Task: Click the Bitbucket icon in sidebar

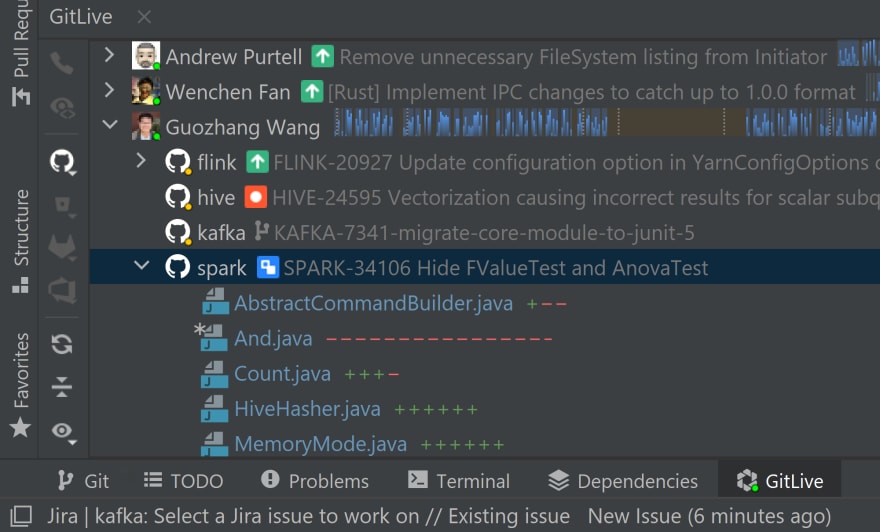Action: pos(63,206)
